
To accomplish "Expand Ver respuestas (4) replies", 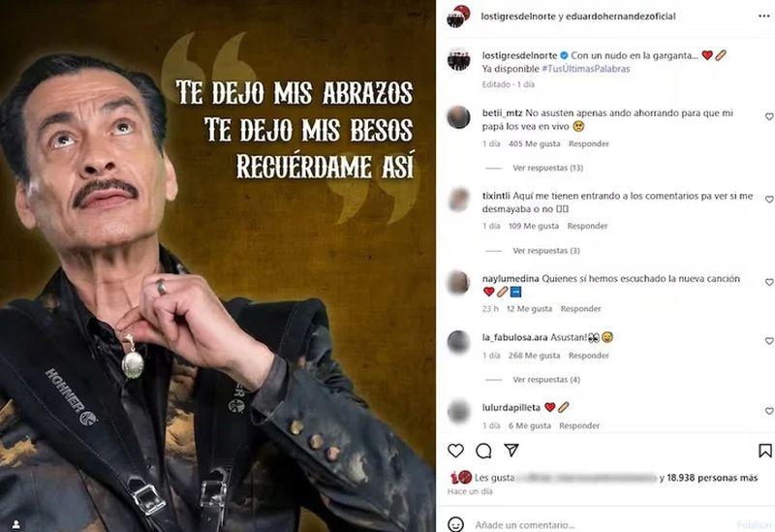I will (x=546, y=380).
